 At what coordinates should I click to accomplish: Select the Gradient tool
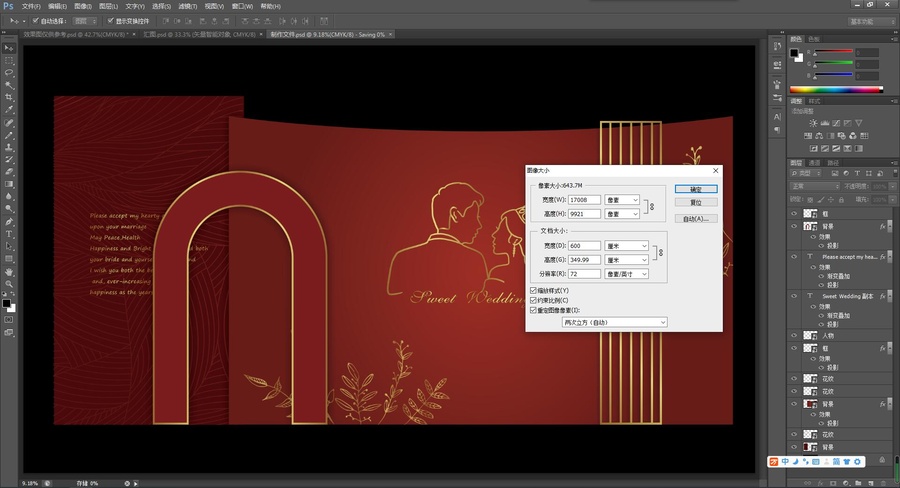pos(9,184)
